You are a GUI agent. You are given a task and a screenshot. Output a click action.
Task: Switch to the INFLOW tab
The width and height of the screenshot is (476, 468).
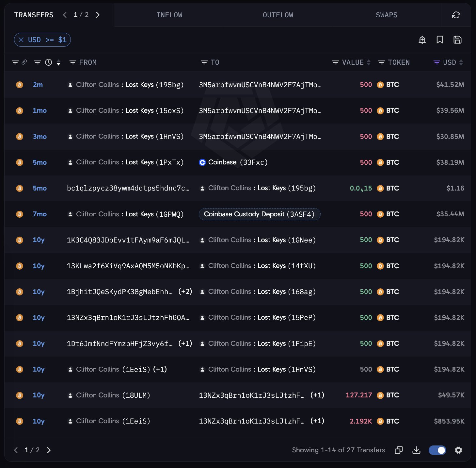[x=169, y=15]
